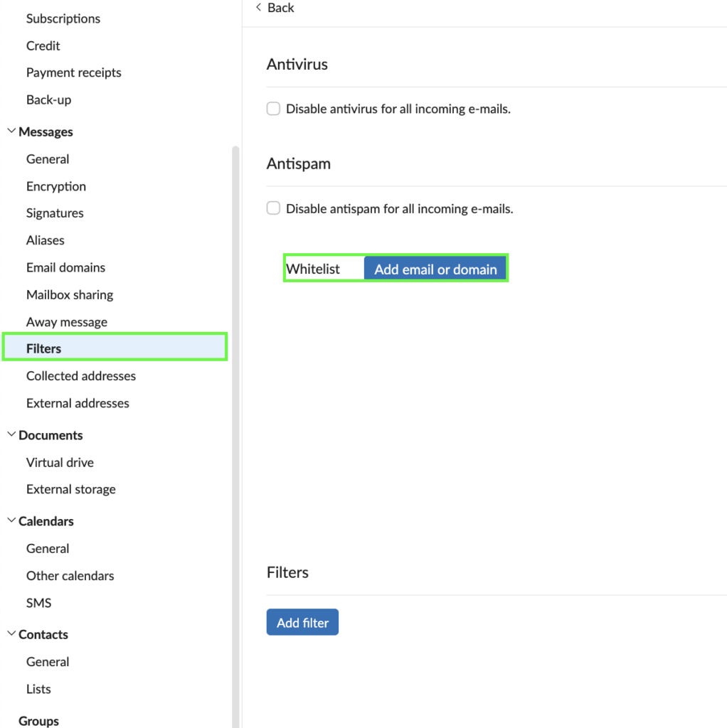
Task: Open Payment receipts page
Action: [74, 73]
